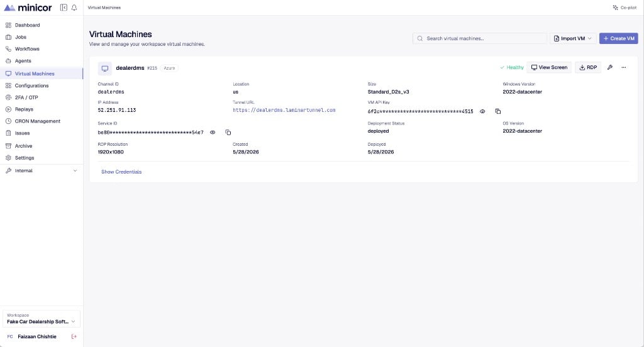This screenshot has width=644, height=347.
Task: Click the minicor logo
Action: click(28, 8)
